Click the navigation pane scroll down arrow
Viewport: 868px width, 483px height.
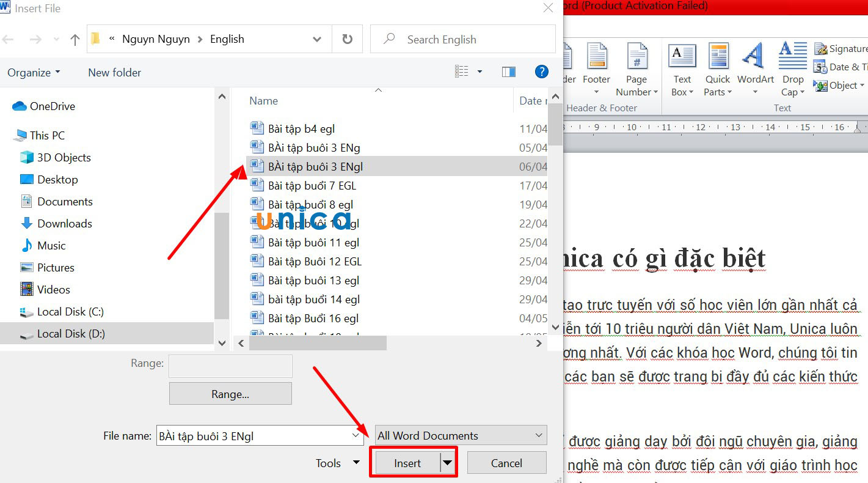pyautogui.click(x=222, y=343)
